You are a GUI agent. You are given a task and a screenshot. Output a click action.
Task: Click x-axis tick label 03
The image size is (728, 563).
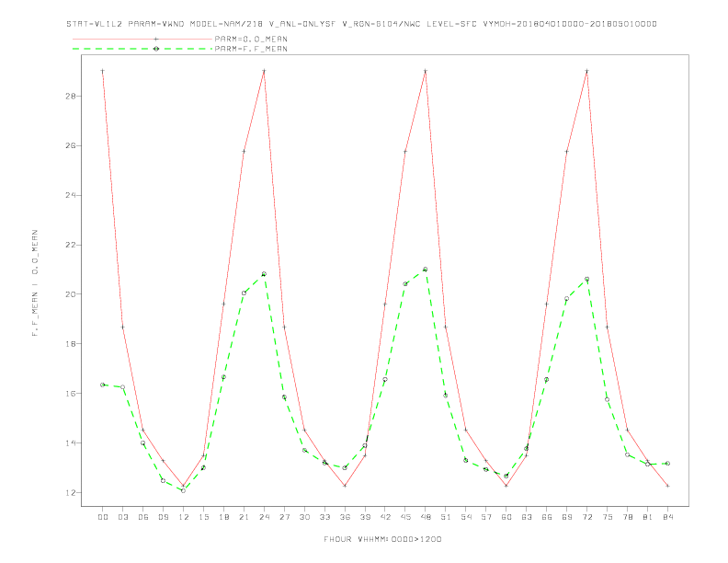122,517
